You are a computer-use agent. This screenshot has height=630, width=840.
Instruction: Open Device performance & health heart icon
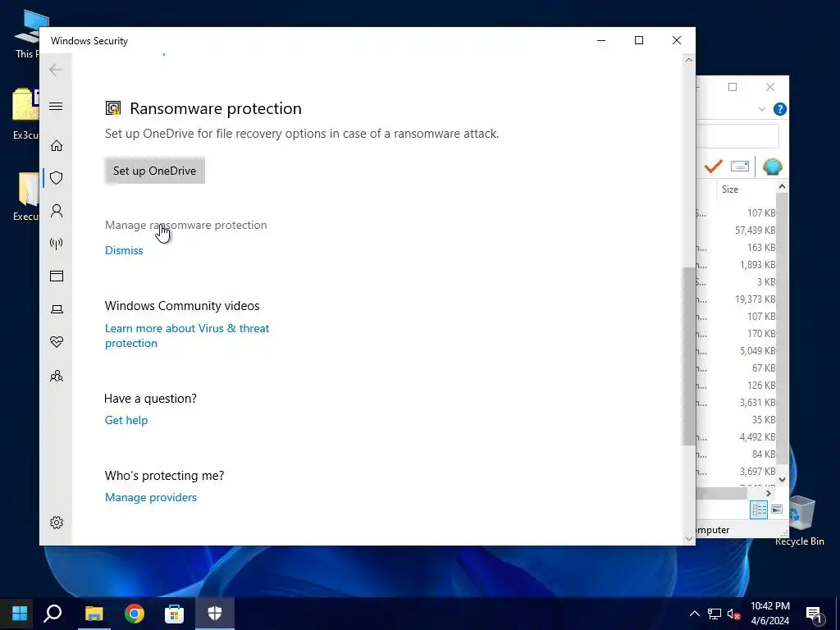[57, 342]
